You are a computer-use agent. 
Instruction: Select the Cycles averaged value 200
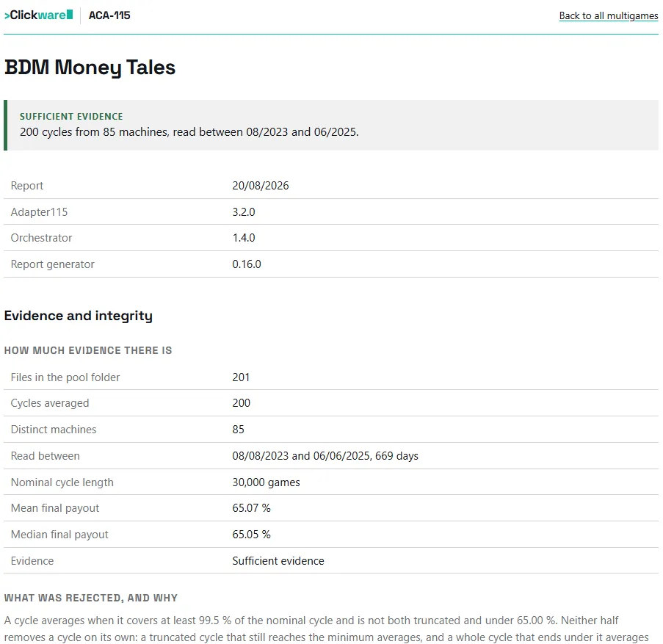pos(241,403)
